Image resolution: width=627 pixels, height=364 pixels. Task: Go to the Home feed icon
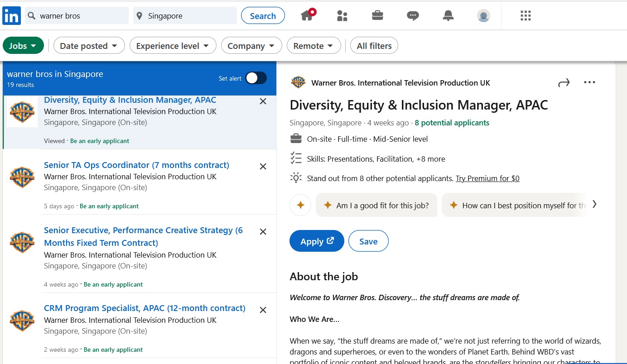pyautogui.click(x=308, y=15)
